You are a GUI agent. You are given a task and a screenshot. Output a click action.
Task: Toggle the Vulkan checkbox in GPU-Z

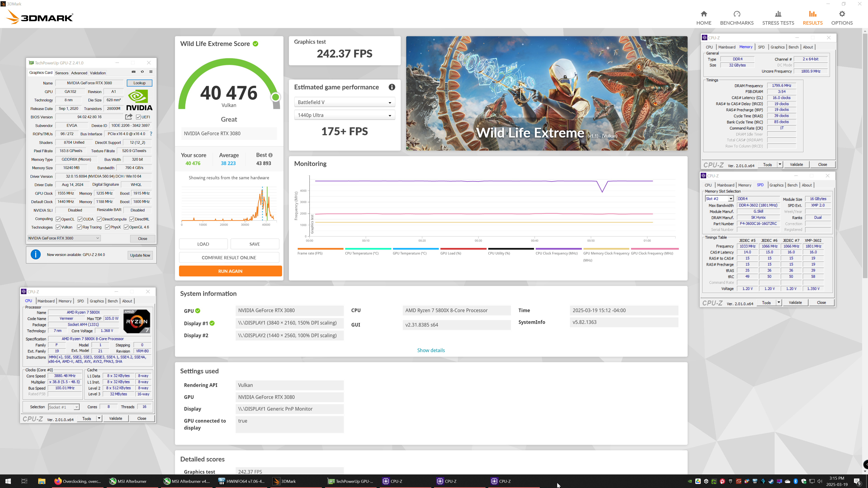[58, 227]
